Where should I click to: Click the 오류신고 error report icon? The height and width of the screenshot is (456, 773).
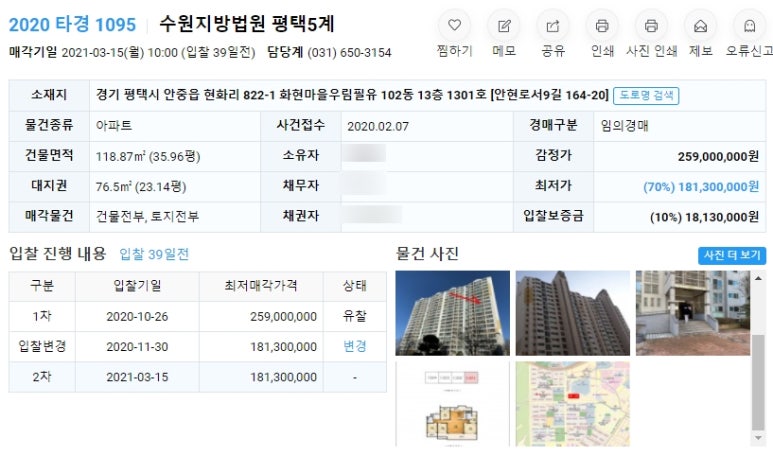[749, 26]
